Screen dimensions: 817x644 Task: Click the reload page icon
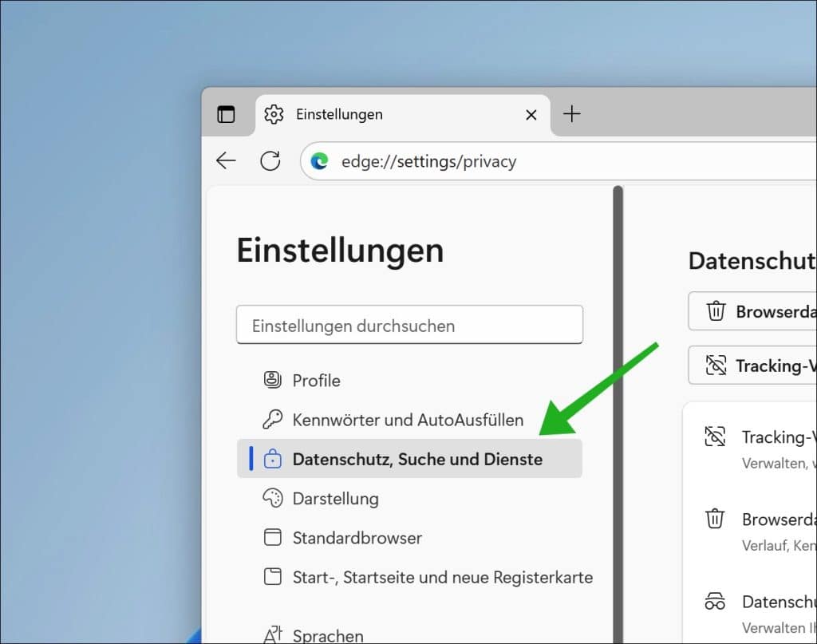(x=270, y=160)
